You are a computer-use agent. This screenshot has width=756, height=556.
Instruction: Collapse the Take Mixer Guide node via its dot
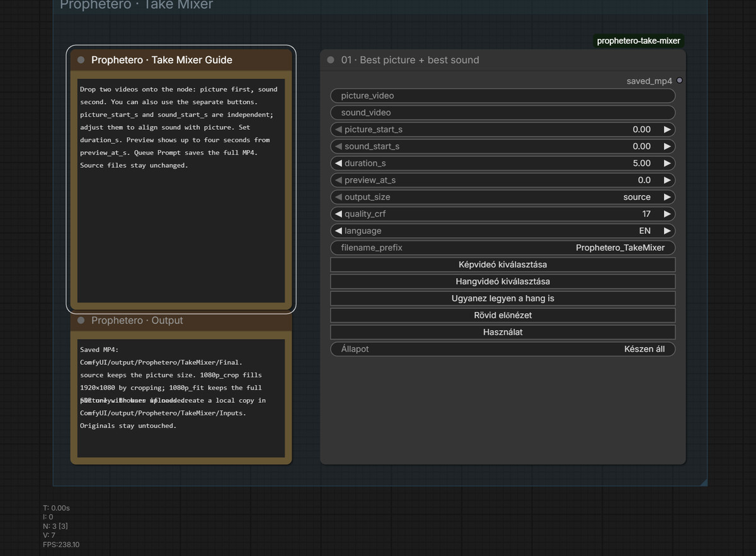coord(81,60)
